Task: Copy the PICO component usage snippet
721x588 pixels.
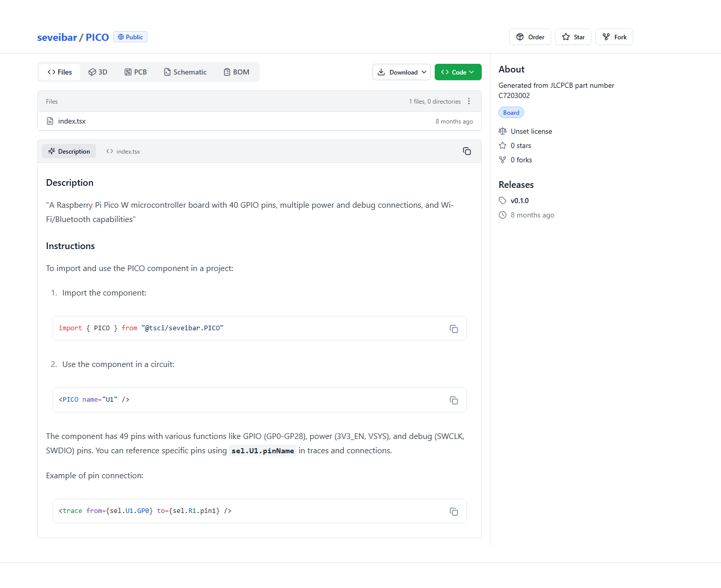Action: [454, 400]
